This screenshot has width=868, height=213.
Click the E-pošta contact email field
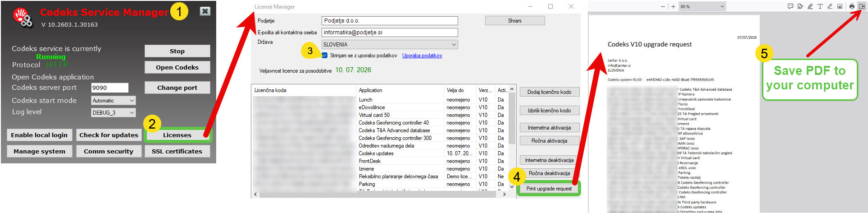(390, 32)
